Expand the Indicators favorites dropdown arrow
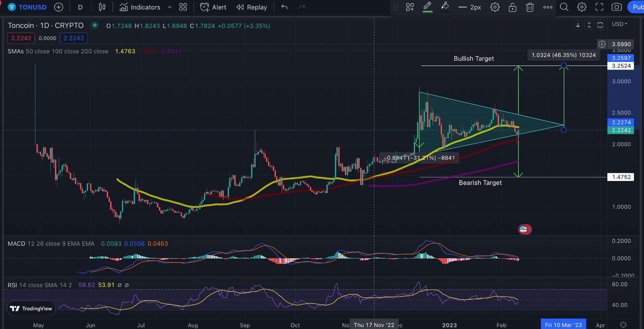This screenshot has height=329, width=644. pos(169,7)
